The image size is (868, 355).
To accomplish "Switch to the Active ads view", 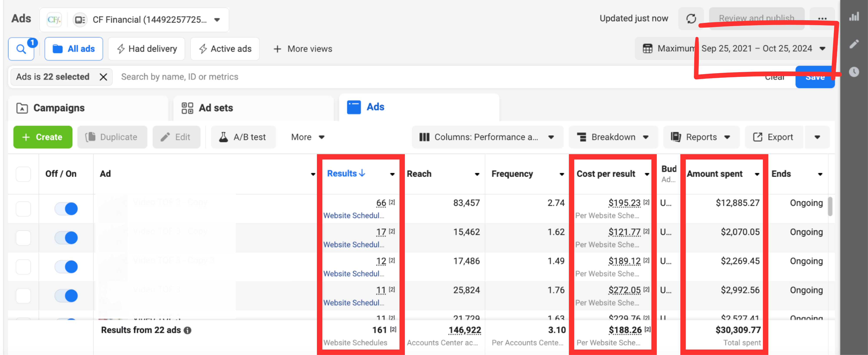I will click(225, 49).
